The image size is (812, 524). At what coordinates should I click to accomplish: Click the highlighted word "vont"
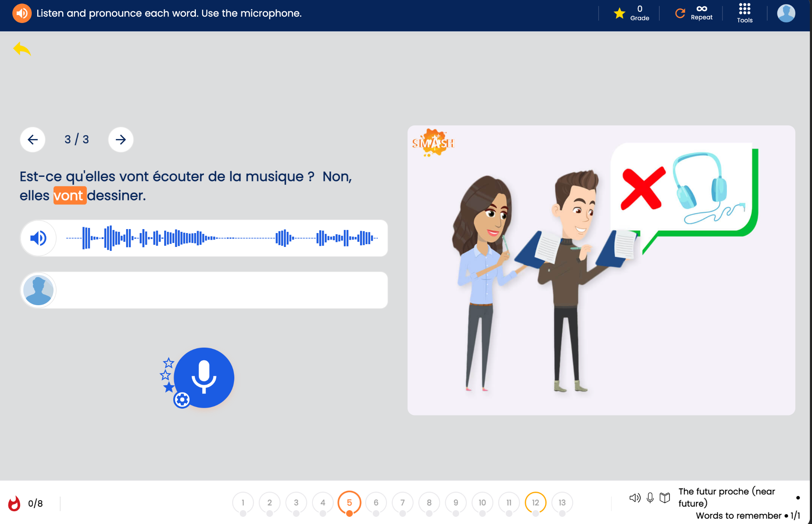click(x=70, y=195)
